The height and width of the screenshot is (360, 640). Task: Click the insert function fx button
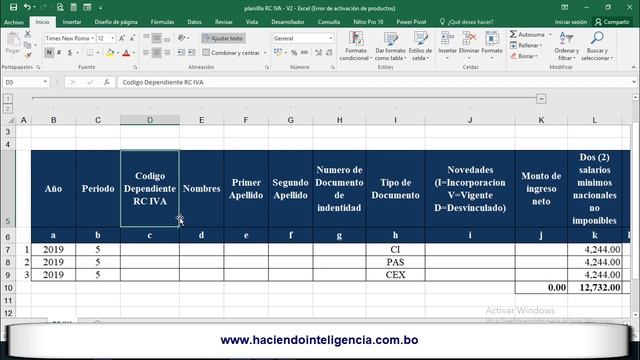coord(107,82)
